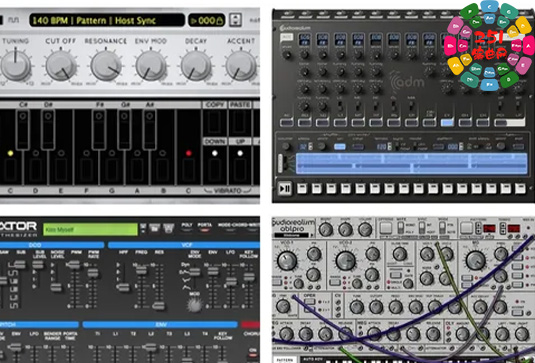Select the A# black key
This screenshot has width=535, height=363.
tap(149, 129)
